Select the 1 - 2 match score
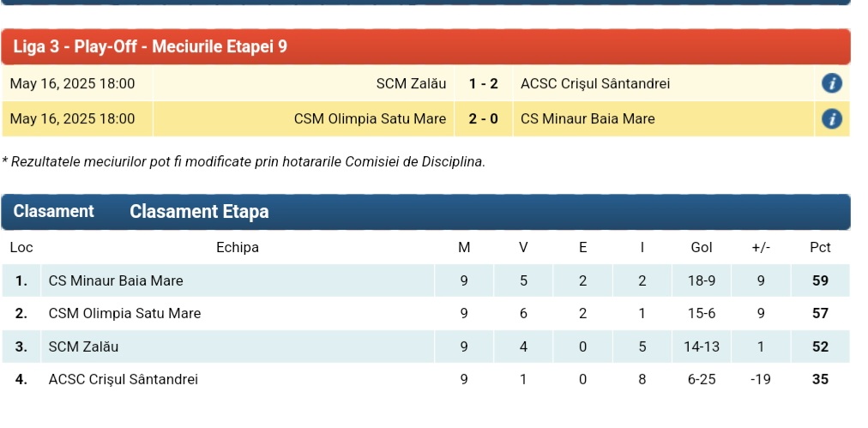868x428 pixels. [x=483, y=83]
